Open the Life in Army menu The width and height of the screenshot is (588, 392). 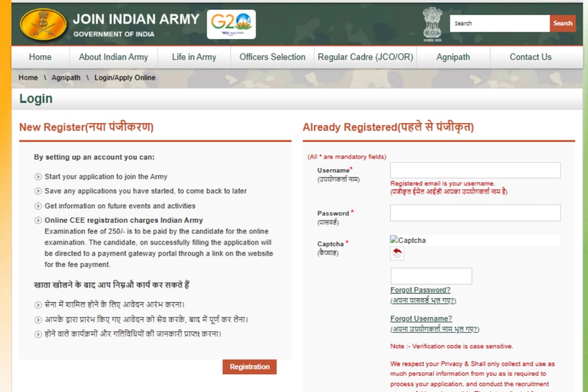[x=194, y=57]
